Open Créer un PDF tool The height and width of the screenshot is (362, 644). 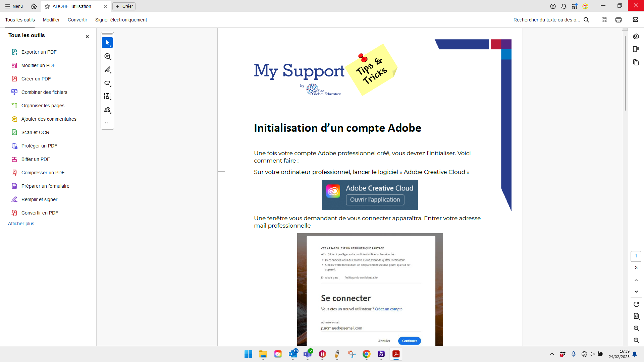click(x=36, y=79)
